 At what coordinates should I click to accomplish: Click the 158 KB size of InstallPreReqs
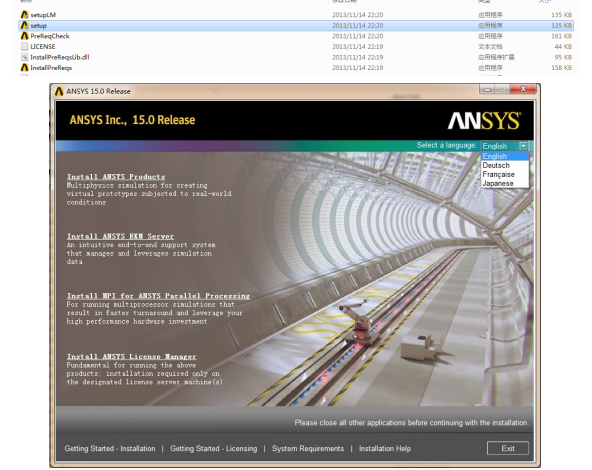[x=561, y=68]
